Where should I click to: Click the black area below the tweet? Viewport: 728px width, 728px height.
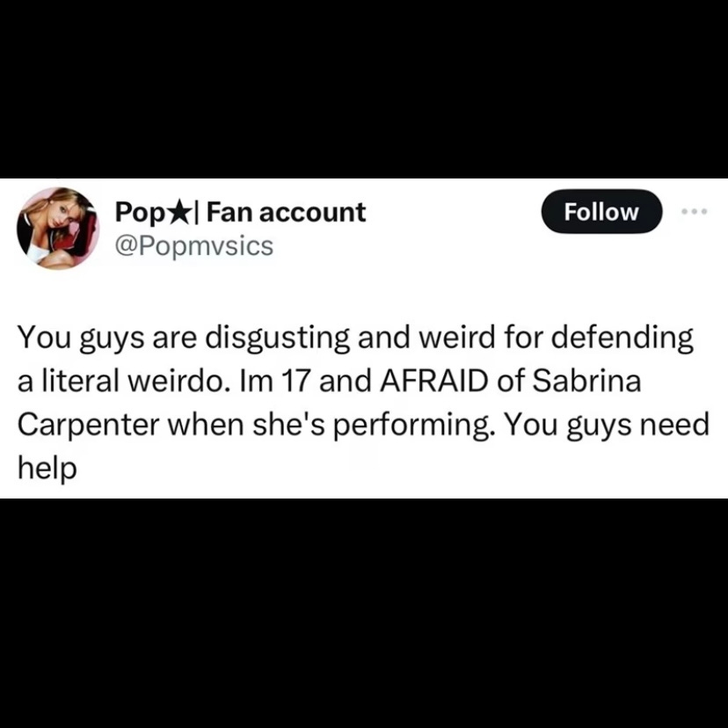(364, 614)
